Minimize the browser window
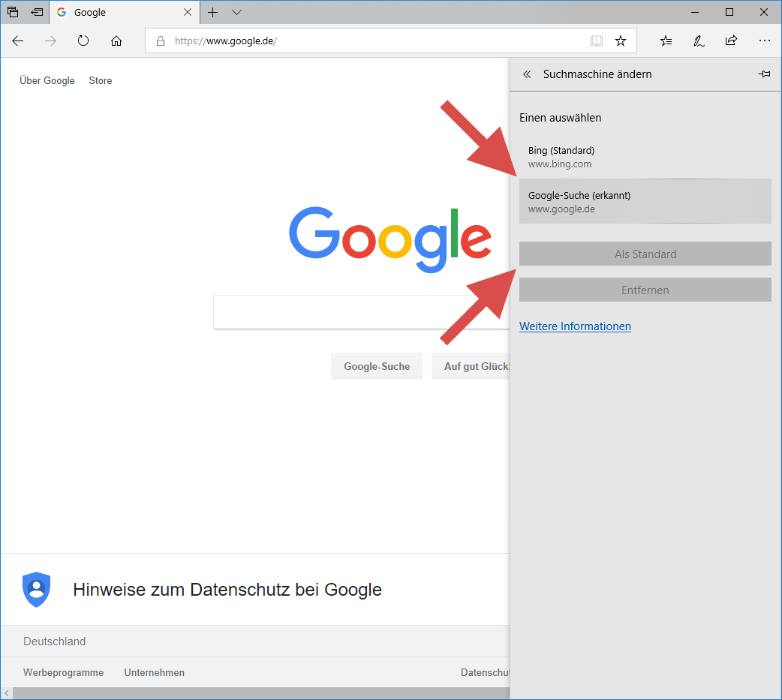 coord(695,12)
